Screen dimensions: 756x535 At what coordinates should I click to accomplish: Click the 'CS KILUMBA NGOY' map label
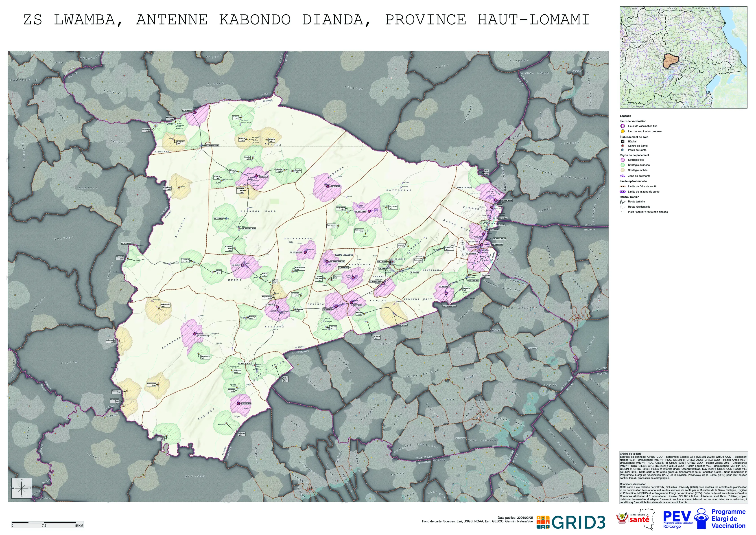pos(450,306)
